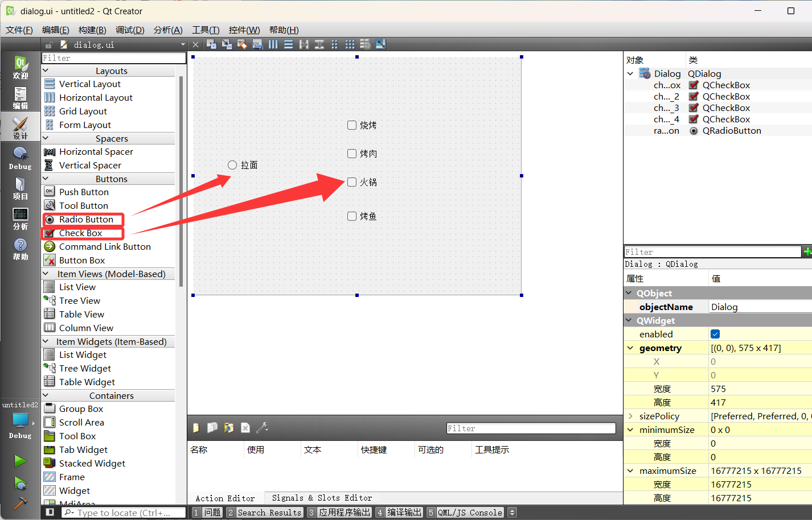Switch to Action Editor tab

pos(225,498)
